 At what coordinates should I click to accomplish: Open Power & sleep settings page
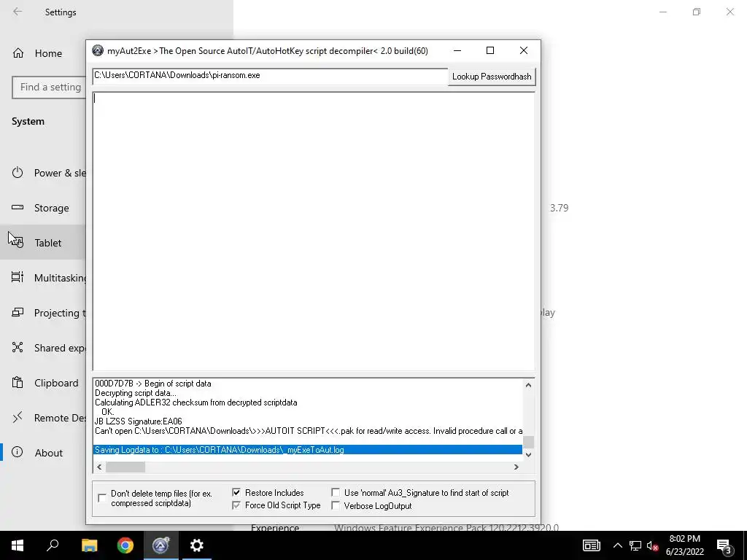[x=43, y=173]
